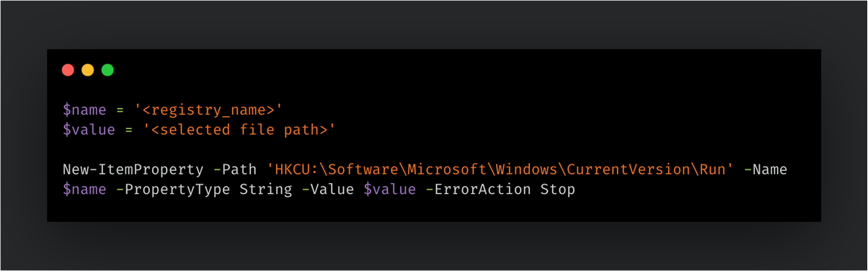This screenshot has height=271, width=868.
Task: Click the String type keyword
Action: point(266,190)
